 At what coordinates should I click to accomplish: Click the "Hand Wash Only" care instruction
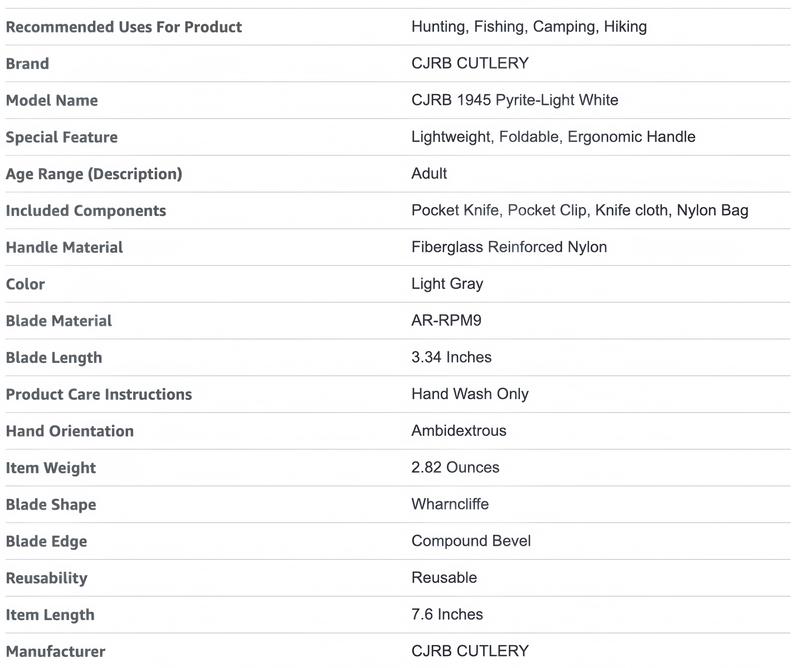470,394
